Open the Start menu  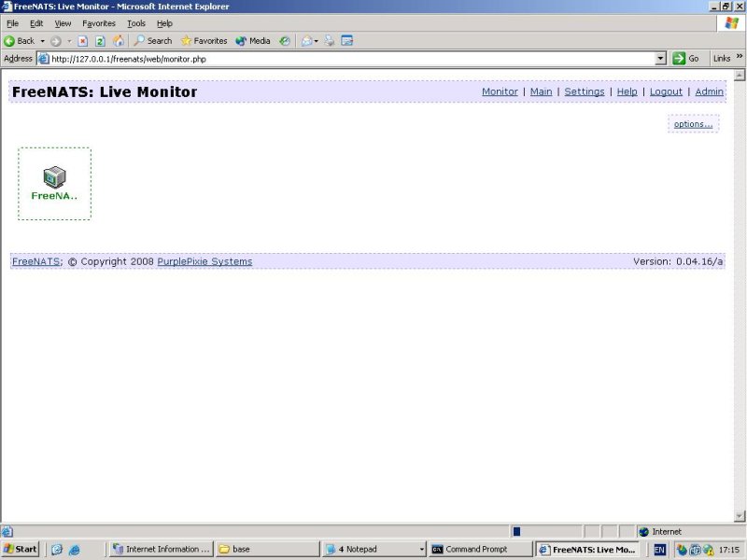click(20, 549)
